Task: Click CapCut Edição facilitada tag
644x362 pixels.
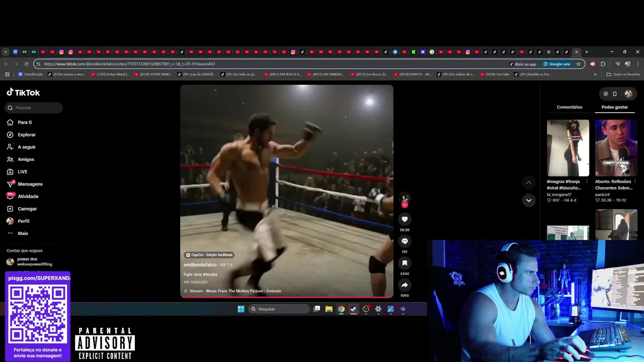Action: click(x=209, y=255)
